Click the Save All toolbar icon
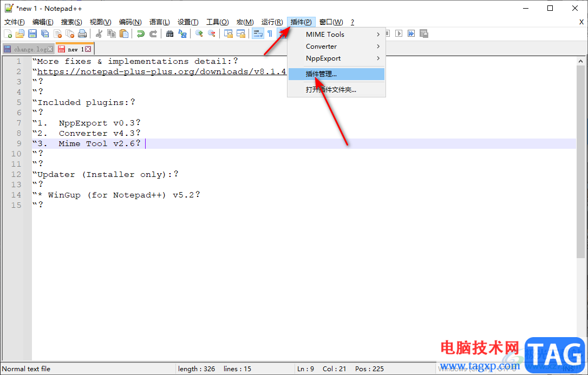 tap(45, 34)
